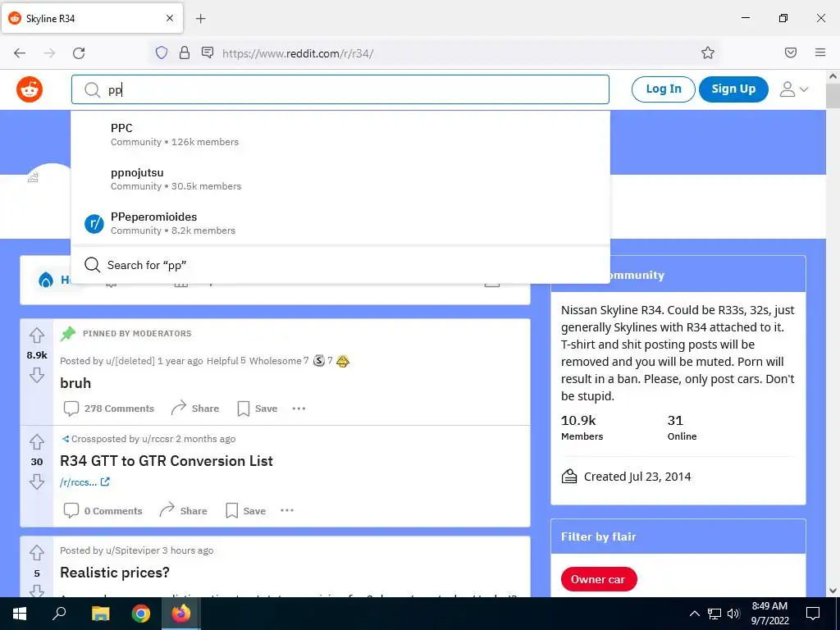Click the u/rccsr username
The width and height of the screenshot is (840, 630).
click(x=157, y=440)
